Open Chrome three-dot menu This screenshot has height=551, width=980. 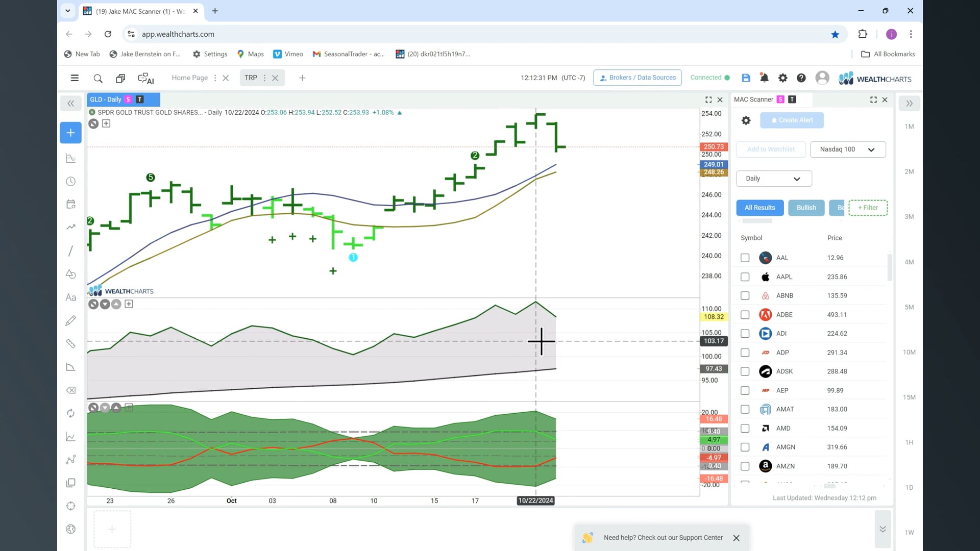click(x=911, y=34)
